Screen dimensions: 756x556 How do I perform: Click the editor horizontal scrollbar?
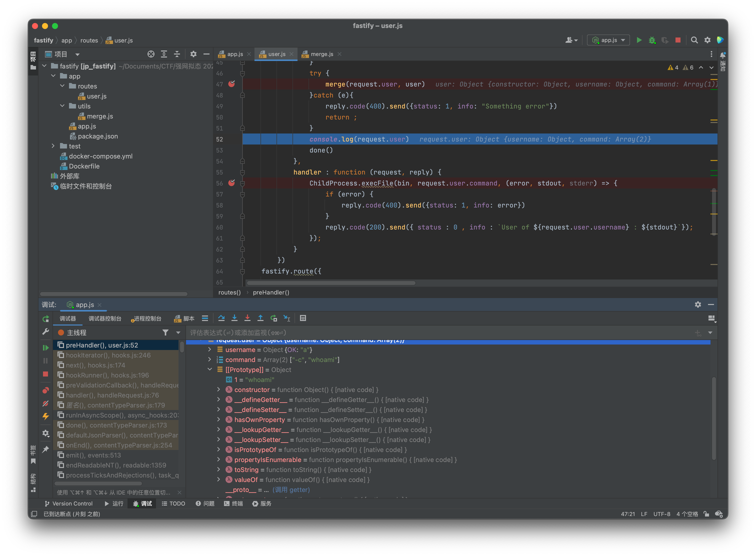click(331, 283)
